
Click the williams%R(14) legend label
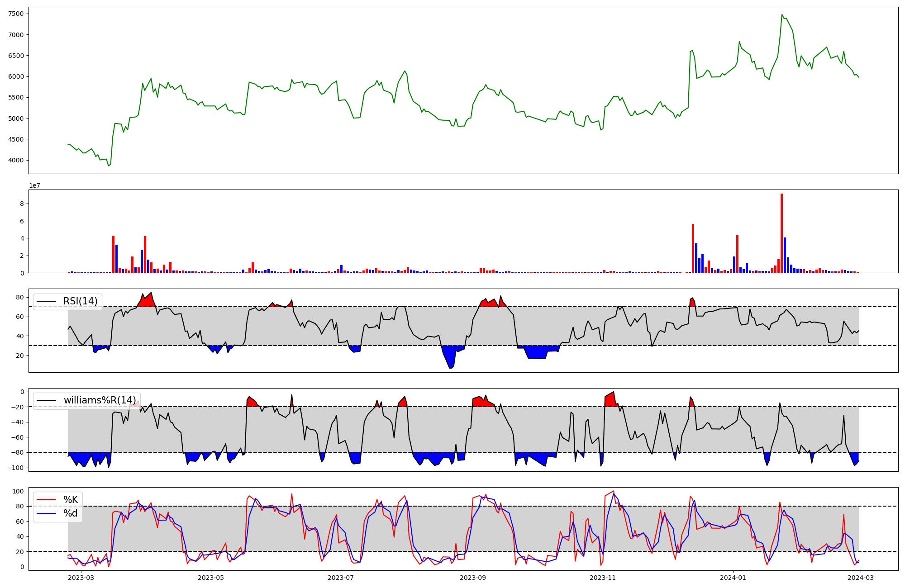(x=100, y=400)
